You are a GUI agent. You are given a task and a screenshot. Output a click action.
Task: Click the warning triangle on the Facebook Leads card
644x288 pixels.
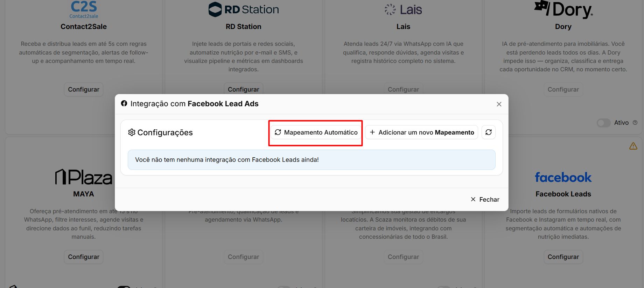click(x=633, y=146)
